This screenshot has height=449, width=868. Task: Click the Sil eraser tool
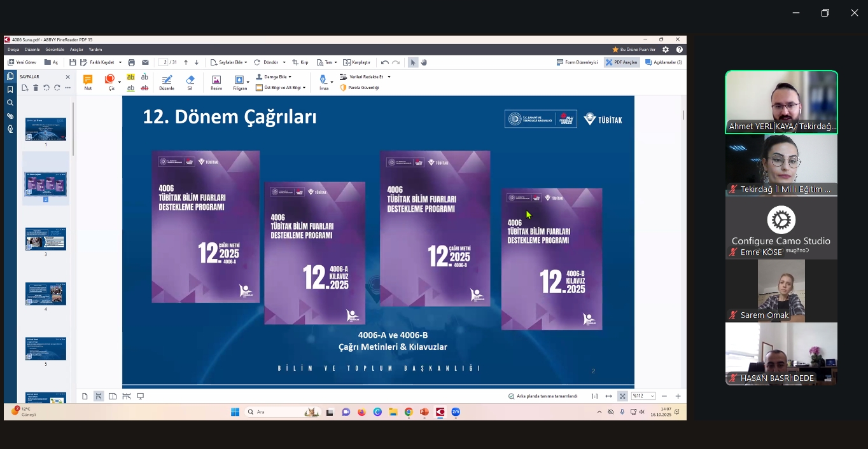point(190,82)
